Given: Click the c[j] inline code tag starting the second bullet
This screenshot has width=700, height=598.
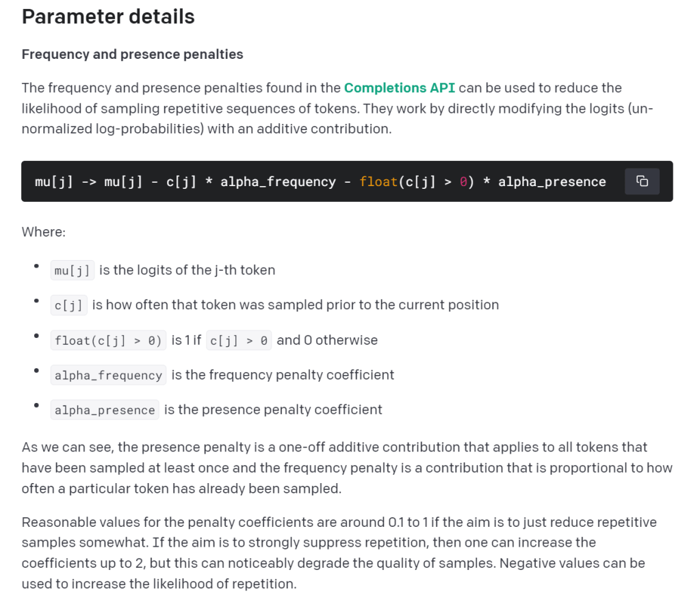Looking at the screenshot, I should tap(69, 305).
